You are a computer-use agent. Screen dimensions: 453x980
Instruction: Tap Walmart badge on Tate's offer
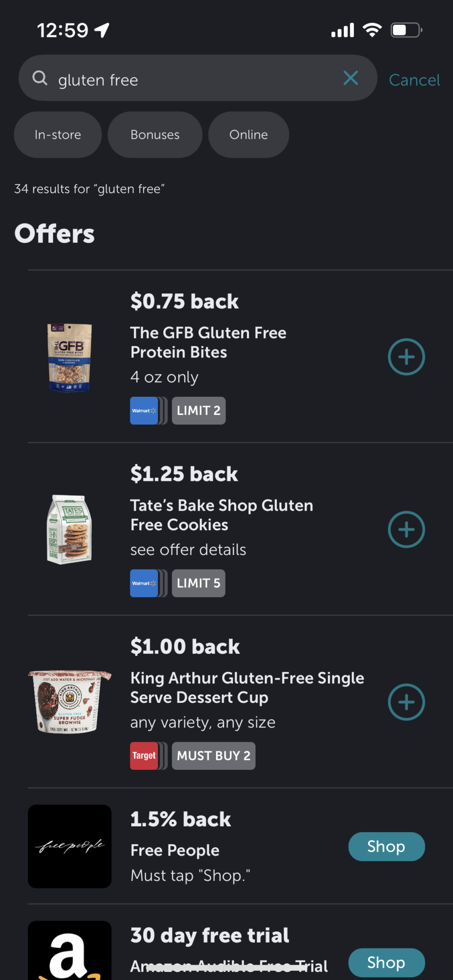coord(144,583)
